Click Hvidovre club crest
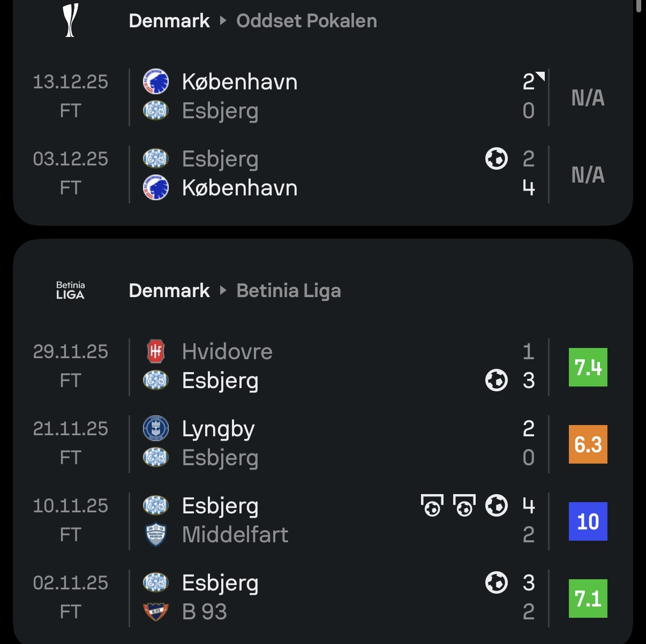The height and width of the screenshot is (644, 646). coord(156,352)
